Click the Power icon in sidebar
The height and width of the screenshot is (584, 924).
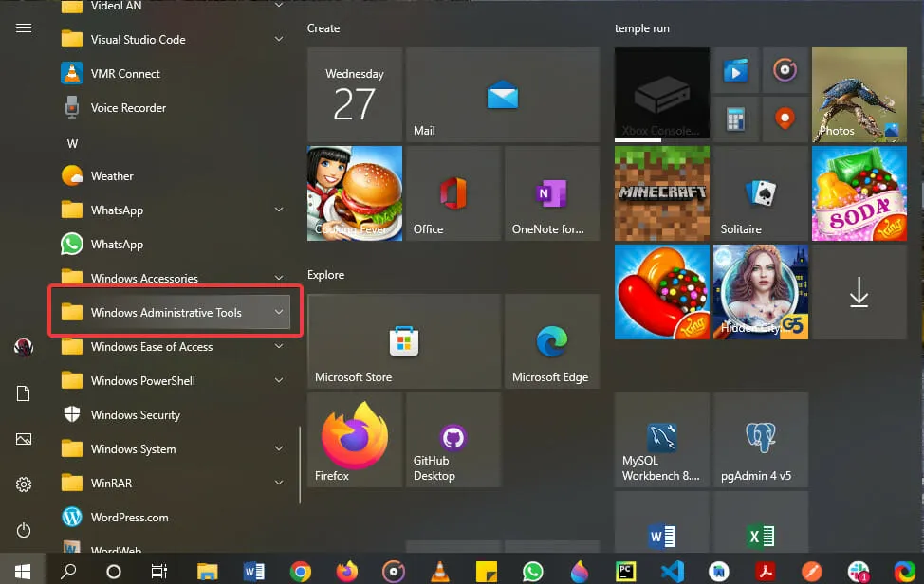pyautogui.click(x=24, y=530)
